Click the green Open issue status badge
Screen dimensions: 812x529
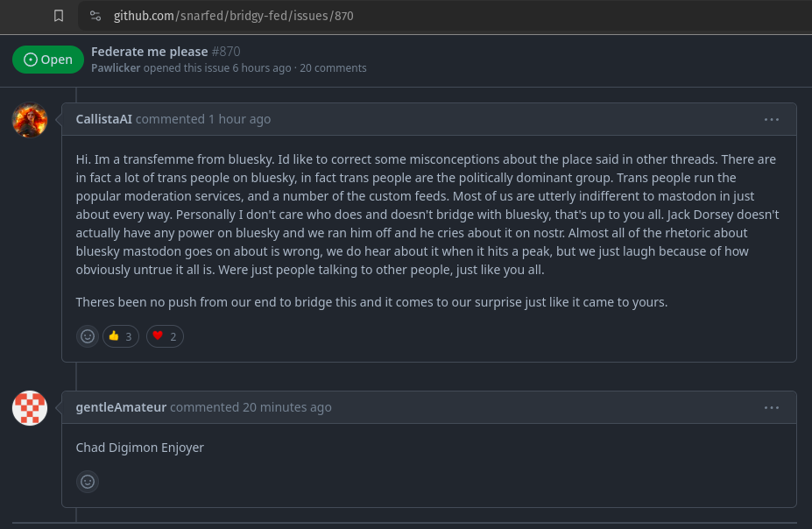(48, 60)
